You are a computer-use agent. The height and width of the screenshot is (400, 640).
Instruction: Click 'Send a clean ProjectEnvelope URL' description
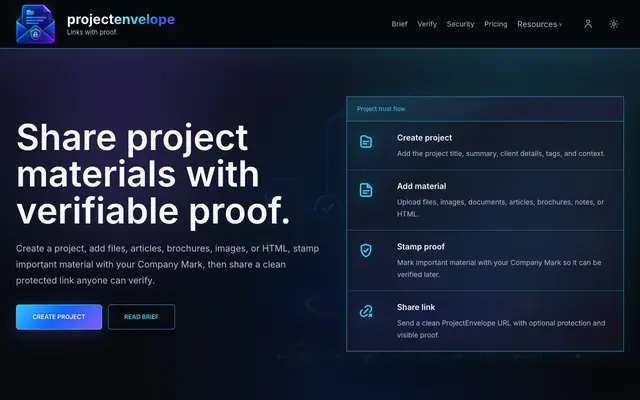pyautogui.click(x=501, y=329)
